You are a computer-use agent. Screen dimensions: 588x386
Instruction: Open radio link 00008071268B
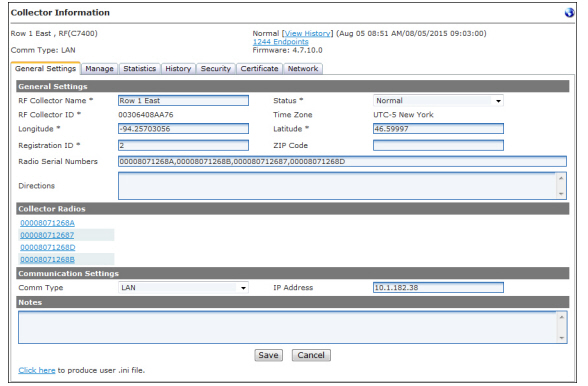(47, 259)
